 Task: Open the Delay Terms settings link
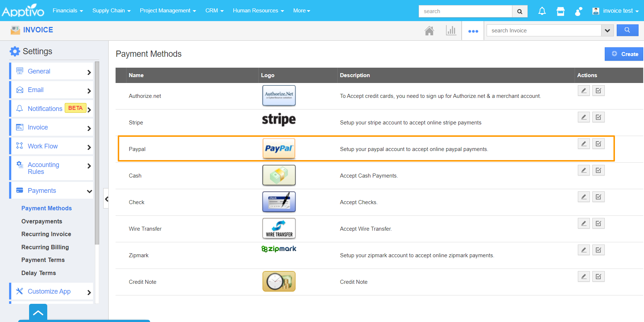(x=39, y=273)
